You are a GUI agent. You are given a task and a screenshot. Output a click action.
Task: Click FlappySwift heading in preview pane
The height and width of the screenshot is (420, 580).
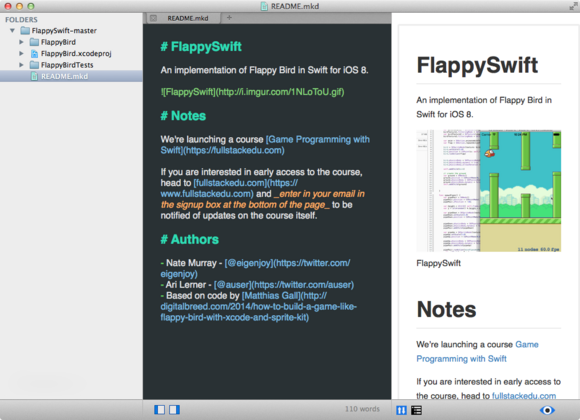pos(477,65)
